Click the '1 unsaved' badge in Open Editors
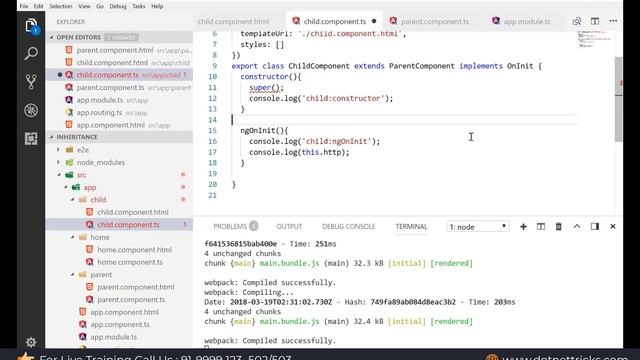This screenshot has width=640, height=360. (122, 37)
